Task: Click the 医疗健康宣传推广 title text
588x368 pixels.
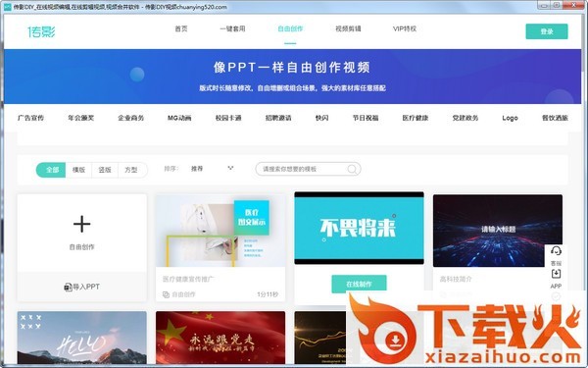Action: [x=188, y=279]
